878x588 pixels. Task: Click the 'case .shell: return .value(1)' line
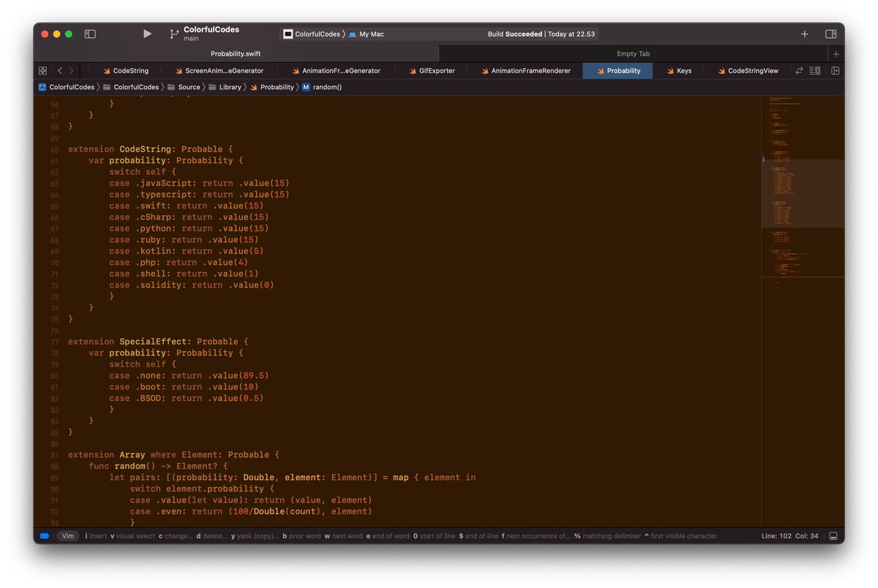pos(184,274)
